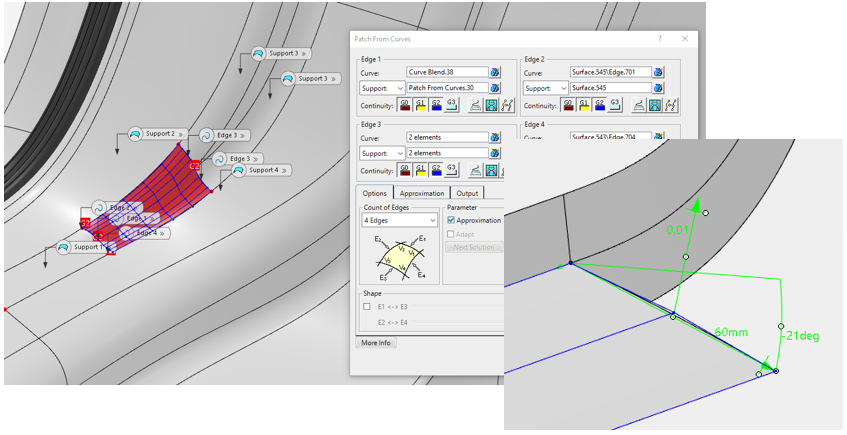This screenshot has width=847, height=435.
Task: Click the Support 4 label icon in viewport
Action: click(x=240, y=171)
